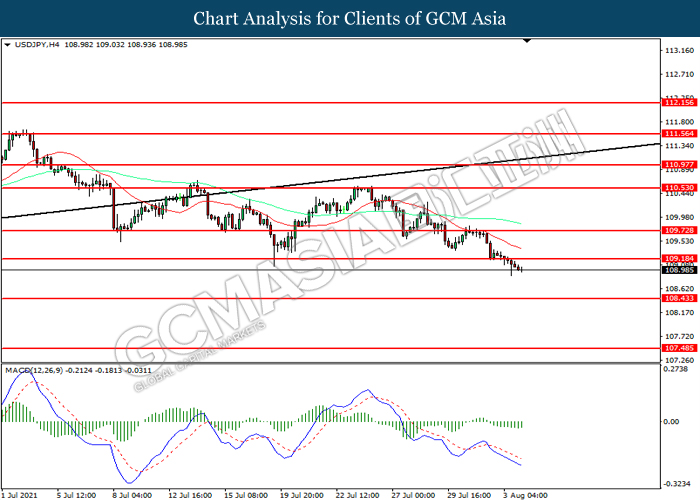Click the triangle icon beside USDJPY,H4
700x500 pixels.
(8, 45)
